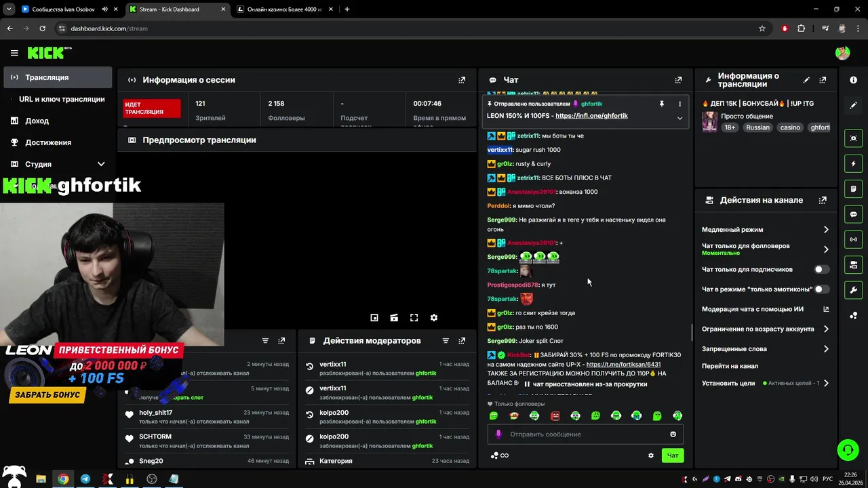Open account age restriction settings

coord(765,329)
